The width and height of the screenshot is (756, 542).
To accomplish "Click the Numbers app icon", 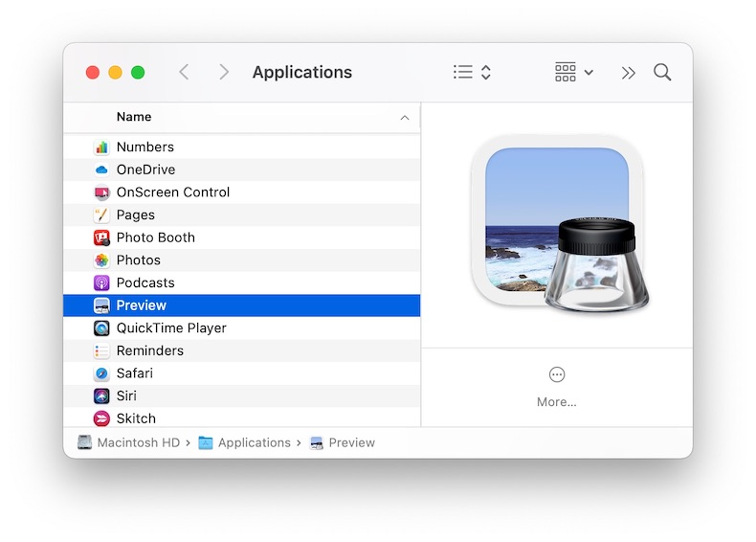I will click(x=101, y=147).
